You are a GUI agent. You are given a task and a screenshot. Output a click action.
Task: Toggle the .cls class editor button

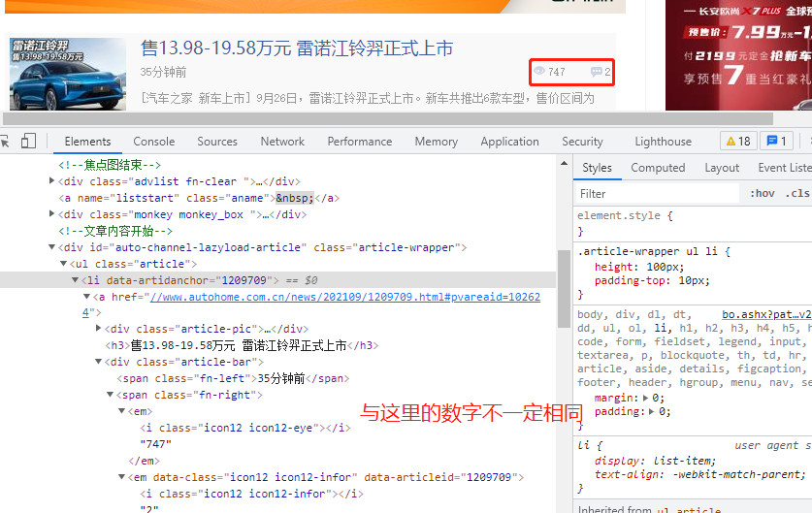tap(796, 194)
